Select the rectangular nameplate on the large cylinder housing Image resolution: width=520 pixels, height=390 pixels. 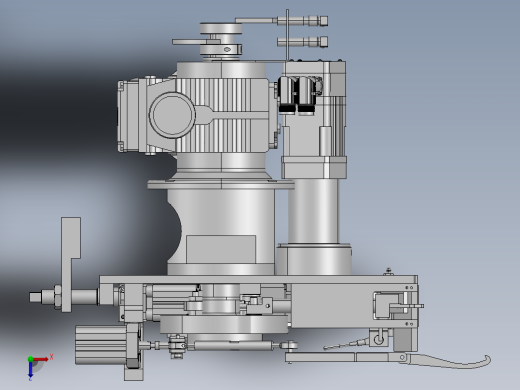coord(221,249)
